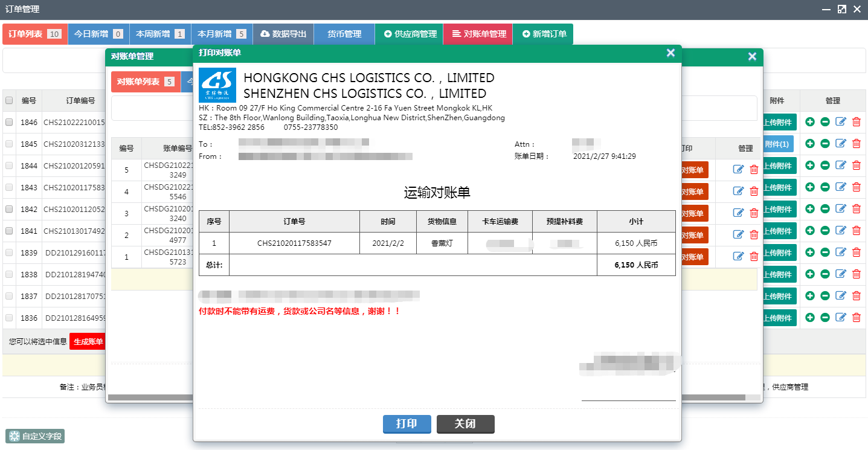Image resolution: width=868 pixels, height=450 pixels.
Task: Edit order 1844 using the pencil icon
Action: click(x=841, y=166)
